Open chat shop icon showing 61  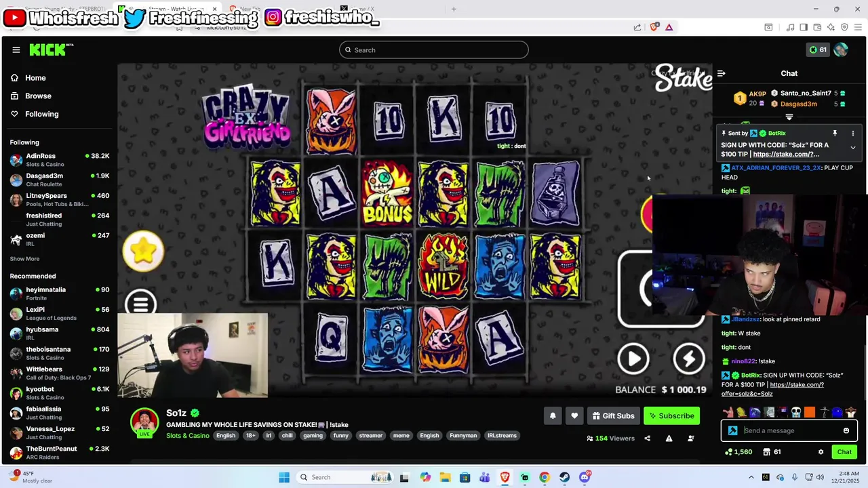[x=772, y=452]
